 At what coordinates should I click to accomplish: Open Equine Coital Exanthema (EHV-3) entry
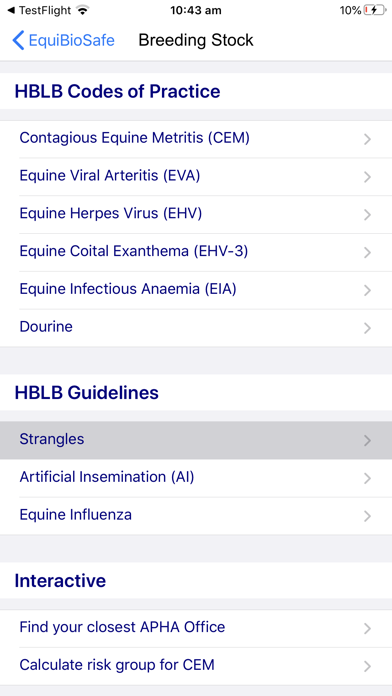196,252
